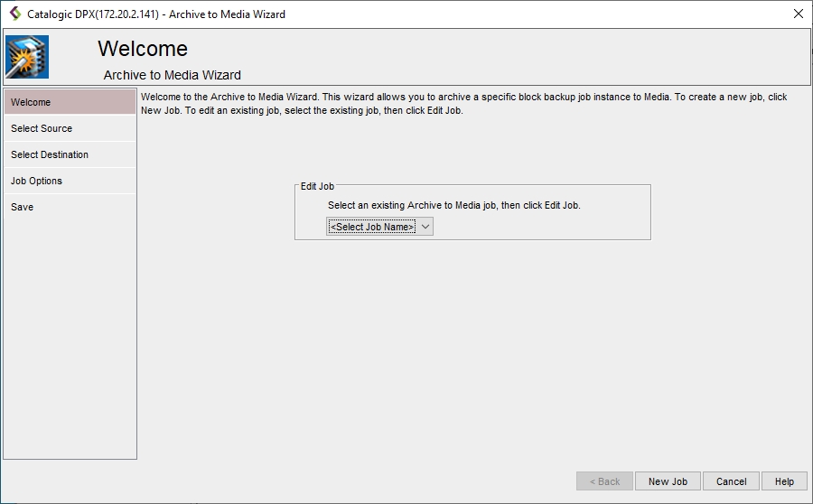This screenshot has height=504, width=813.
Task: Click the Archive to Media wizard icon
Action: [x=27, y=58]
